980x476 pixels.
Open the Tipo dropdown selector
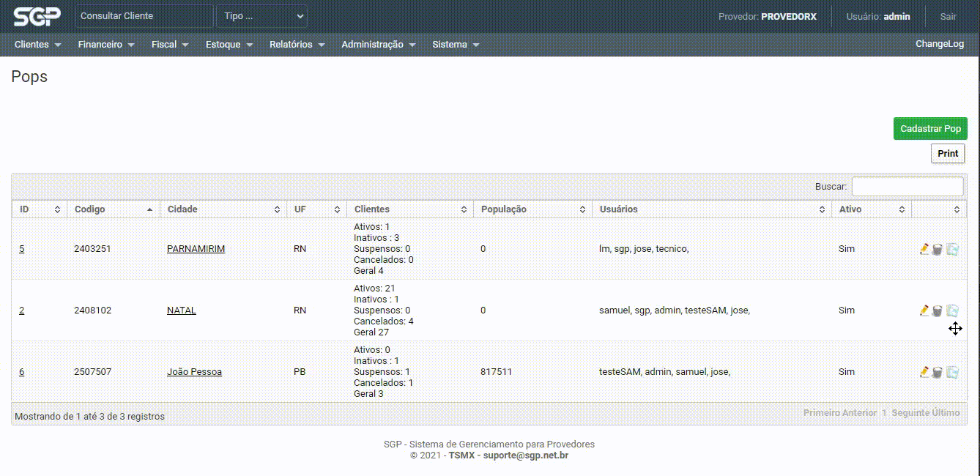tap(262, 16)
